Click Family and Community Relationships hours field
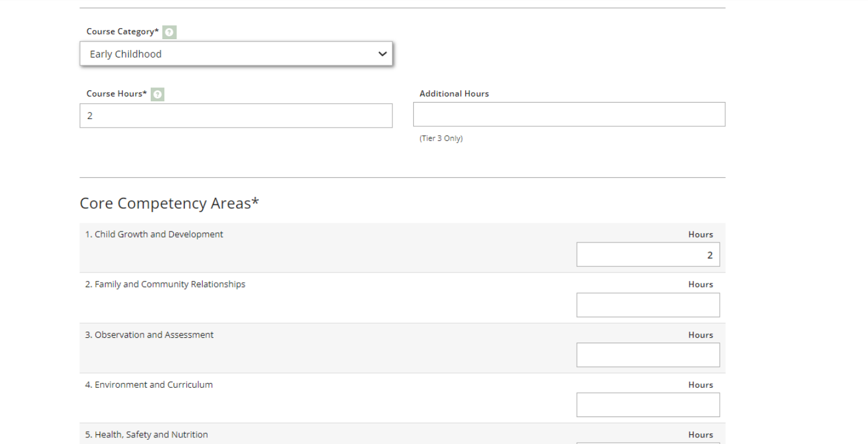 click(648, 305)
